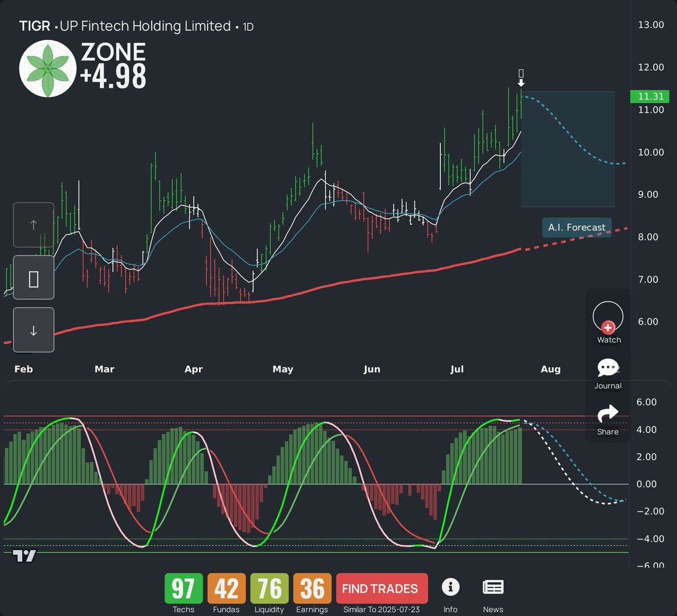Image resolution: width=677 pixels, height=616 pixels.
Task: Open the Liquidity score 76 tile
Action: point(269,589)
